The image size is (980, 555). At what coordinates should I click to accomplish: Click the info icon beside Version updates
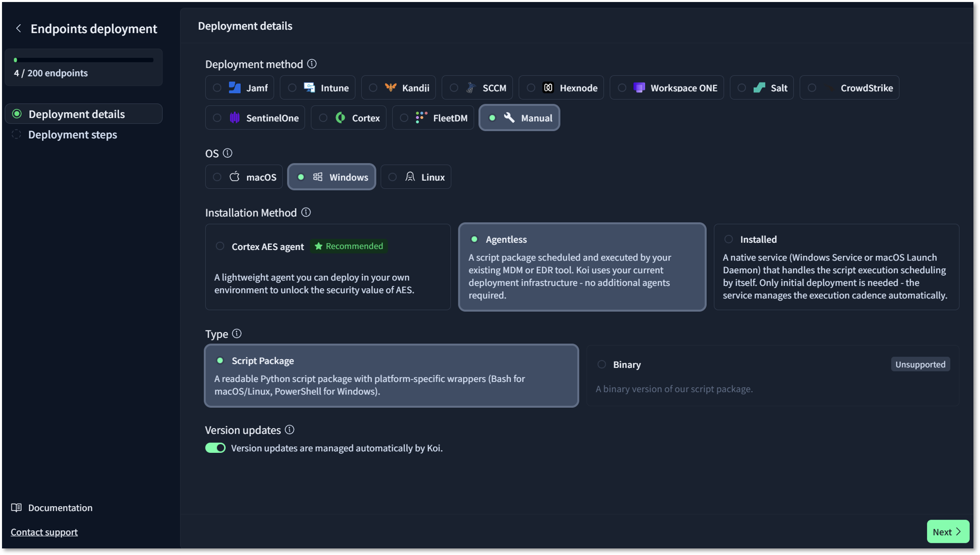(x=289, y=430)
